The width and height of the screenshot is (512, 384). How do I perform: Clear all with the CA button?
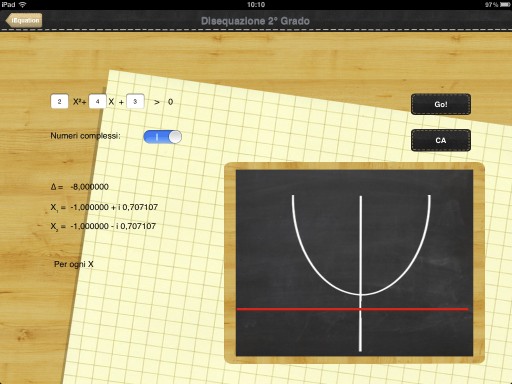[x=441, y=140]
